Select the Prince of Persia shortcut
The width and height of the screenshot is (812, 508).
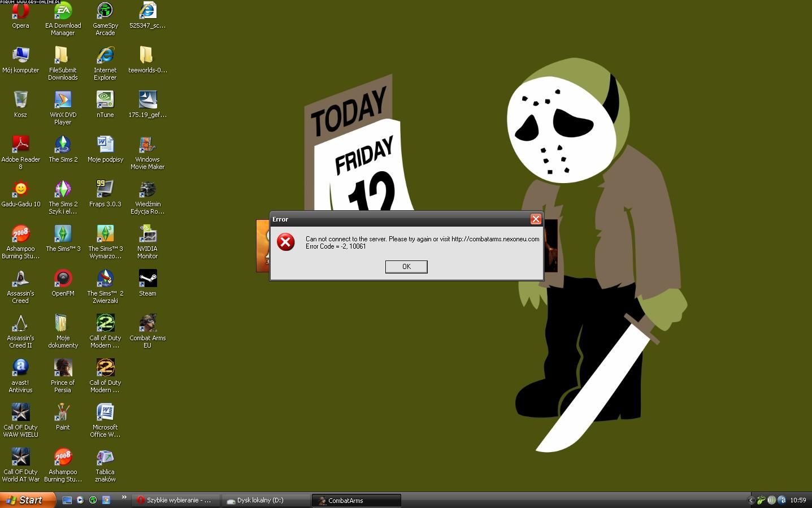pyautogui.click(x=63, y=376)
